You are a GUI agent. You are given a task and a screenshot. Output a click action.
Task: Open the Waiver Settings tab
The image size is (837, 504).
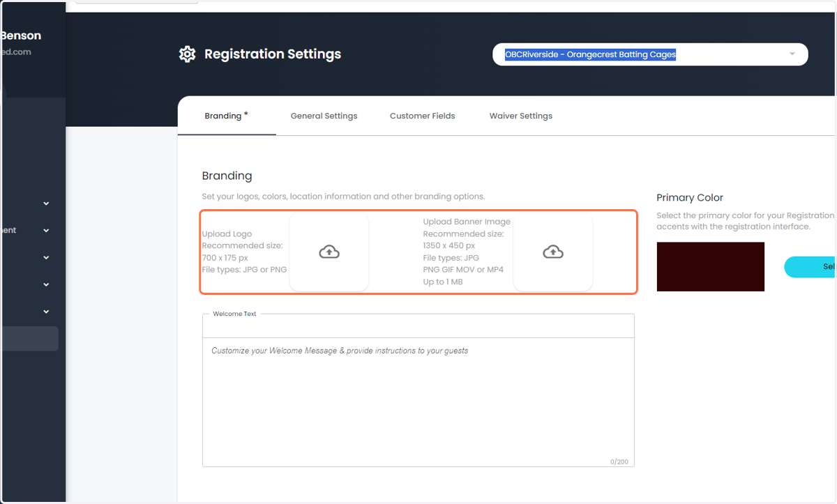pyautogui.click(x=521, y=116)
